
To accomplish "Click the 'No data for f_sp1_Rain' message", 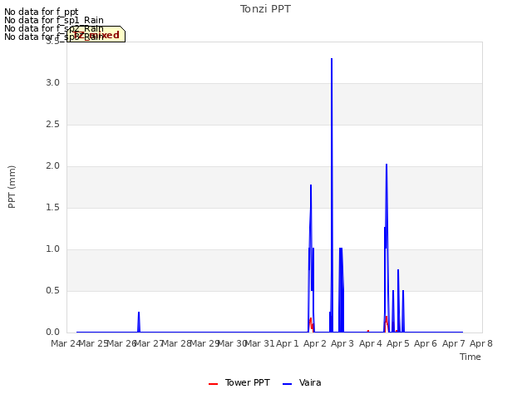I will coord(53,20).
